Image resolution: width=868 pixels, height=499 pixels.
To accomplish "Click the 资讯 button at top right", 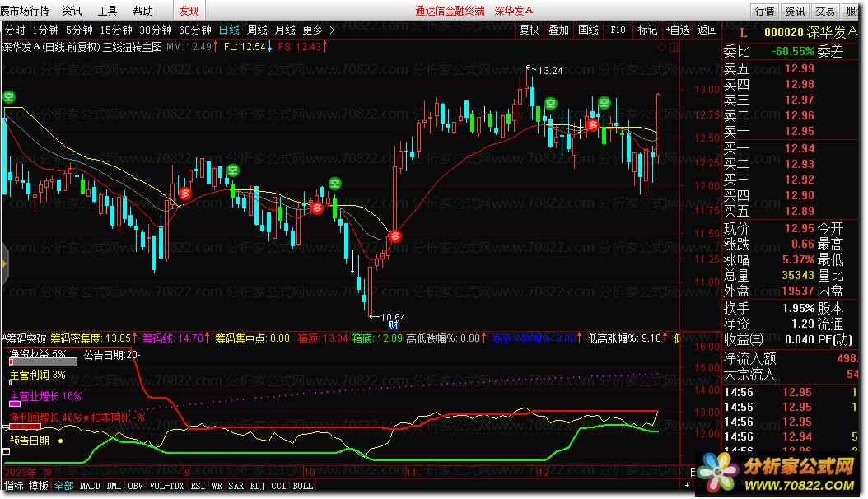I will [x=795, y=11].
